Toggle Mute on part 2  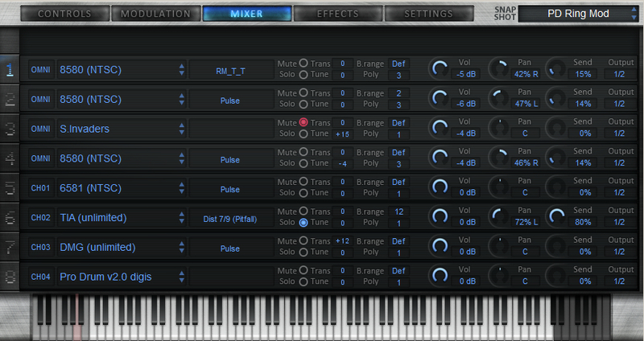pyautogui.click(x=303, y=92)
